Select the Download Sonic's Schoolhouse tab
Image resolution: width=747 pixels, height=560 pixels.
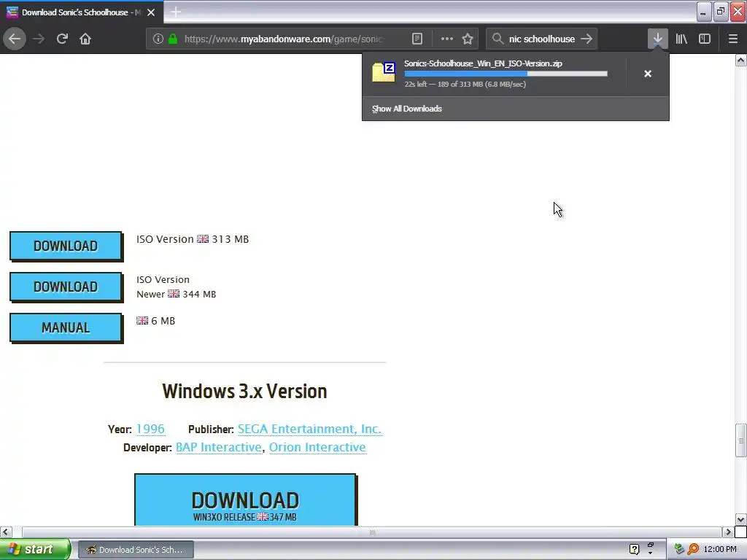click(81, 12)
